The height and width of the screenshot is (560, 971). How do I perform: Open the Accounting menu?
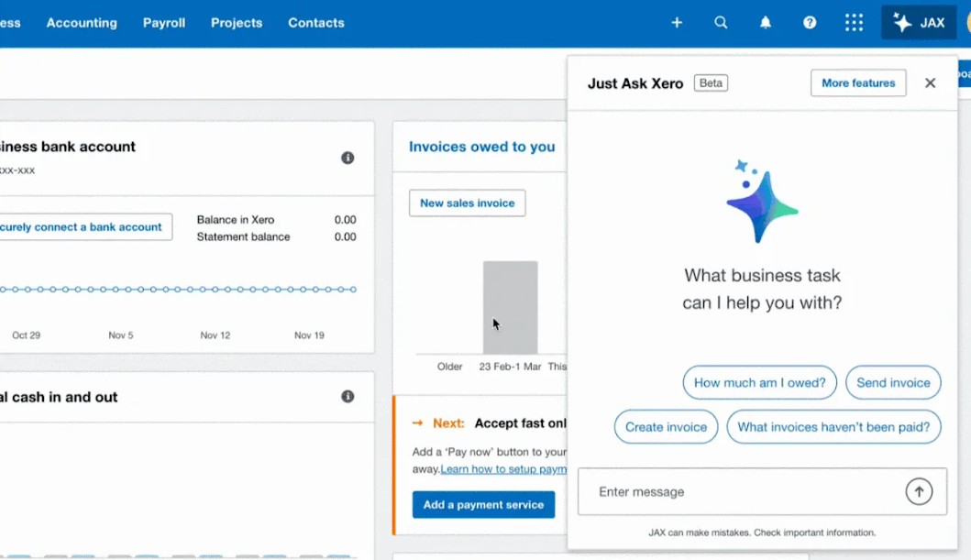(x=82, y=23)
